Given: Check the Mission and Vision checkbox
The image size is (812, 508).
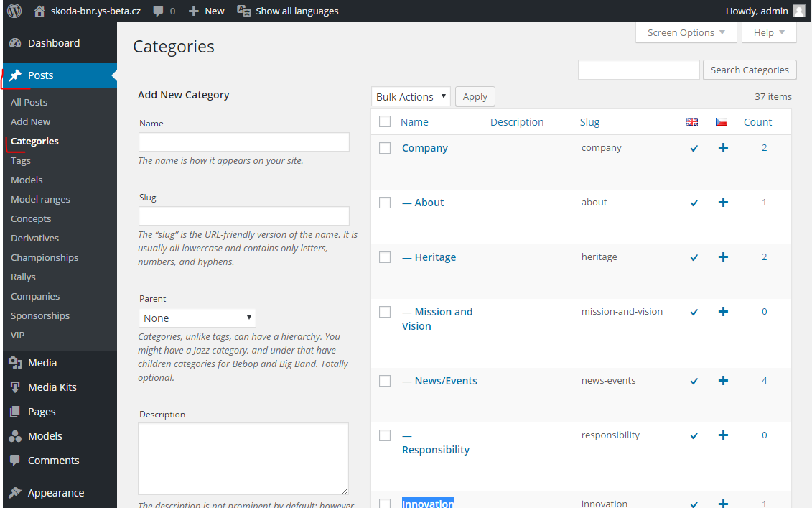Looking at the screenshot, I should point(385,312).
